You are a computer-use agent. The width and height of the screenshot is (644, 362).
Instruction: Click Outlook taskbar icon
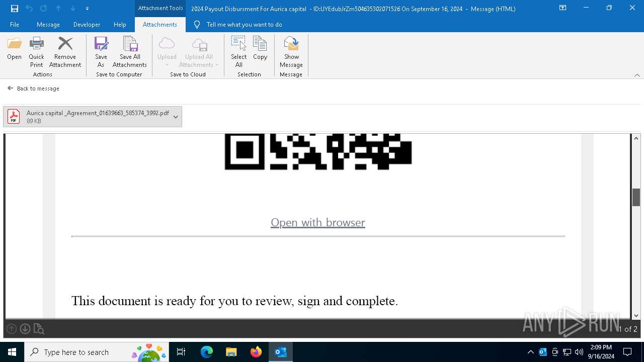[x=281, y=352]
